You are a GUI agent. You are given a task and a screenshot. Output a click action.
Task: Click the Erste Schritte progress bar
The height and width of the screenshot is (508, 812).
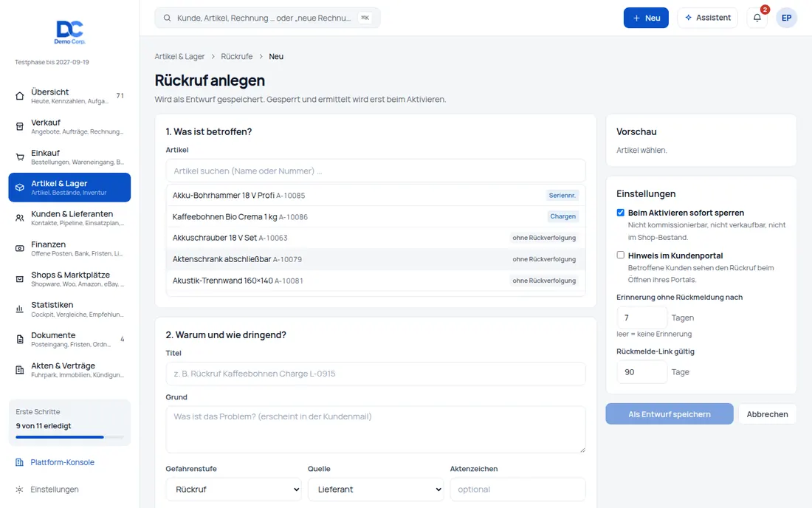69,437
